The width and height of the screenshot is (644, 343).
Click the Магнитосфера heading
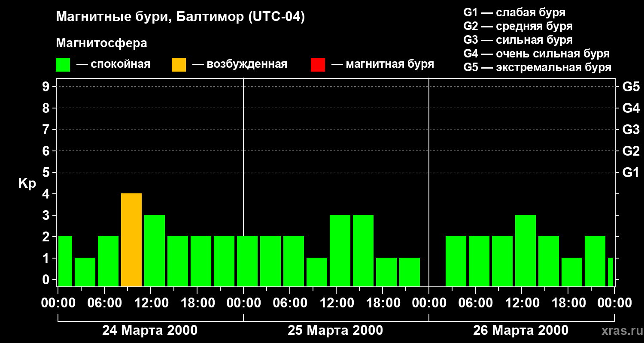pyautogui.click(x=102, y=43)
